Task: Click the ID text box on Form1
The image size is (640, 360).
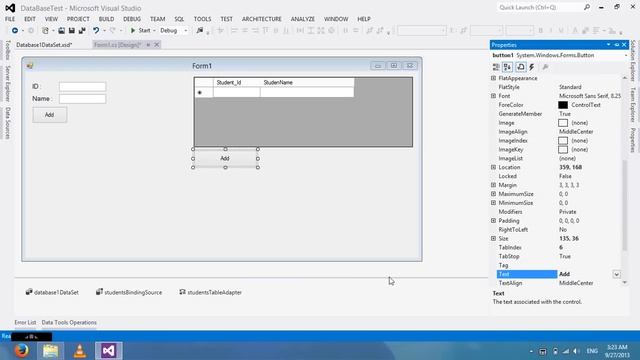Action: 82,87
